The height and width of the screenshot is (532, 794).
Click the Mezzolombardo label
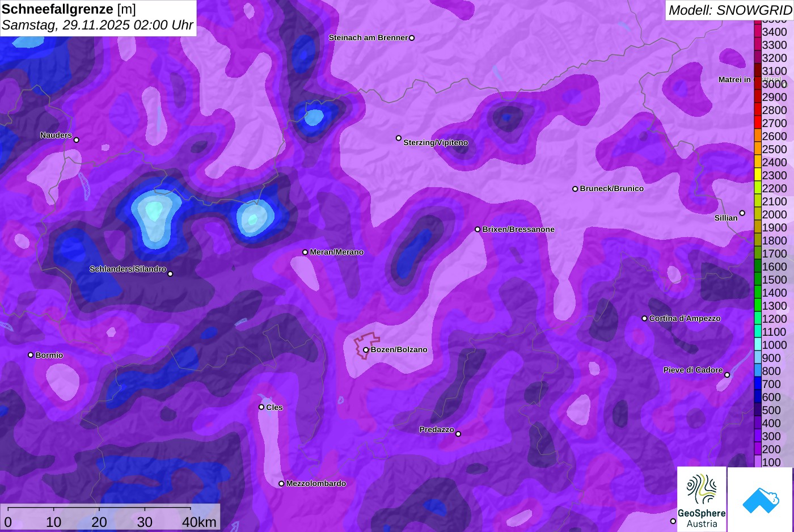[316, 483]
